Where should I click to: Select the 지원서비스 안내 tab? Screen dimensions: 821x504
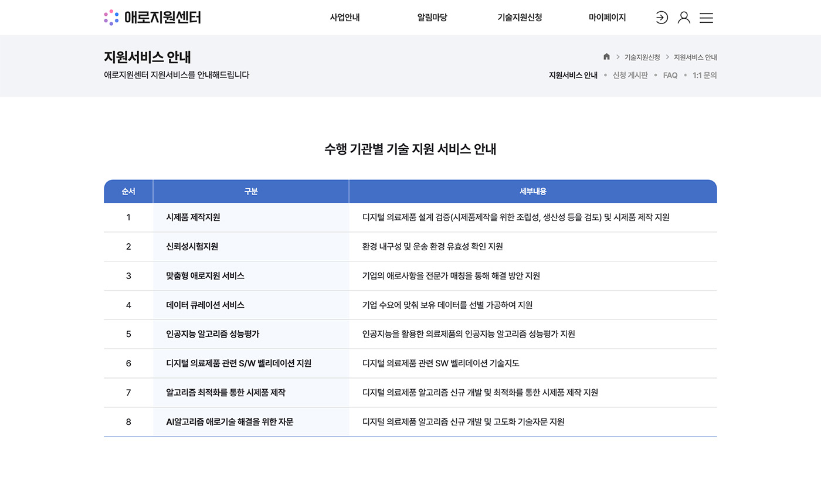coord(572,75)
